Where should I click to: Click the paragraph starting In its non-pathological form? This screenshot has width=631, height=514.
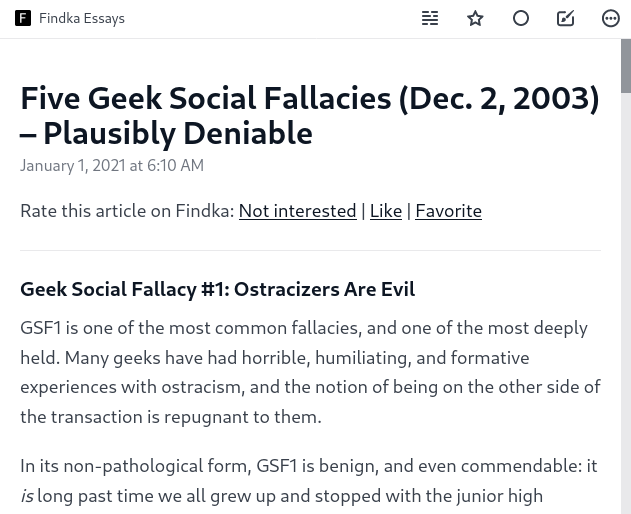click(x=309, y=481)
